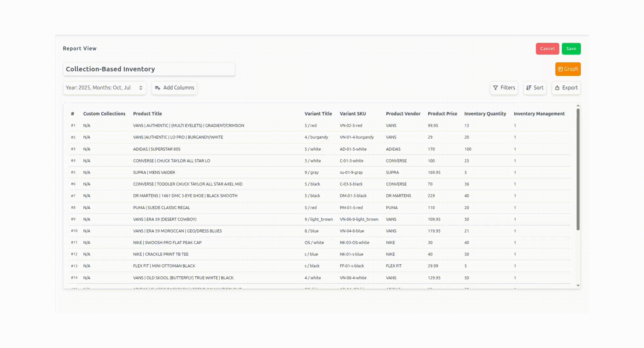Edit the Collection-Based Inventory title field

149,69
